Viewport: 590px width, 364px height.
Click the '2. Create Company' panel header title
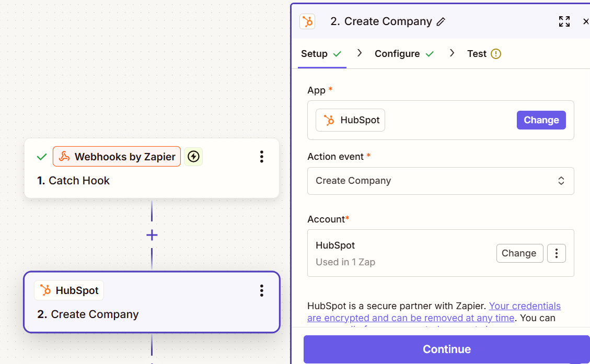pyautogui.click(x=381, y=21)
